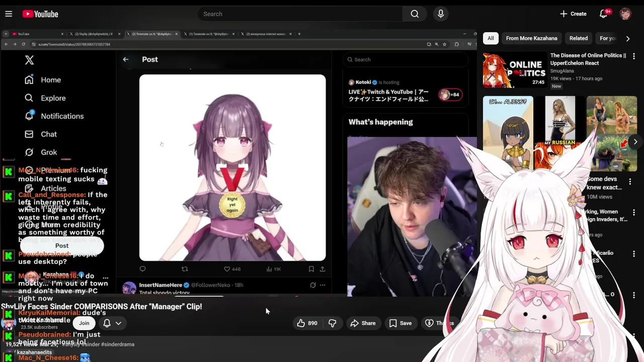The image size is (644, 362).
Task: Click the reply icon under the post
Action: click(142, 269)
